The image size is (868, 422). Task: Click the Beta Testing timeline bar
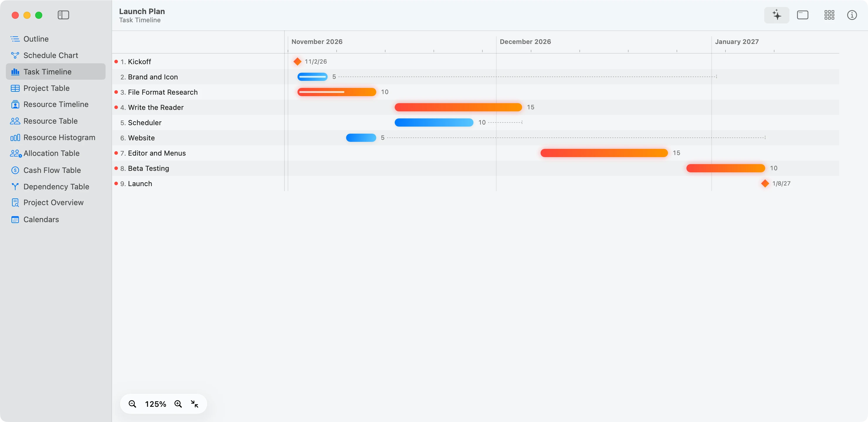(725, 169)
